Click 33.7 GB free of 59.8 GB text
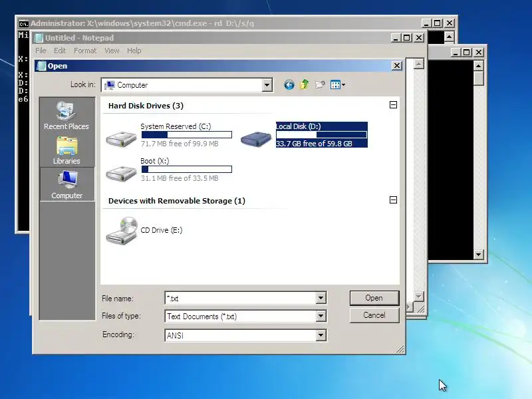The width and height of the screenshot is (532, 399). pos(314,144)
